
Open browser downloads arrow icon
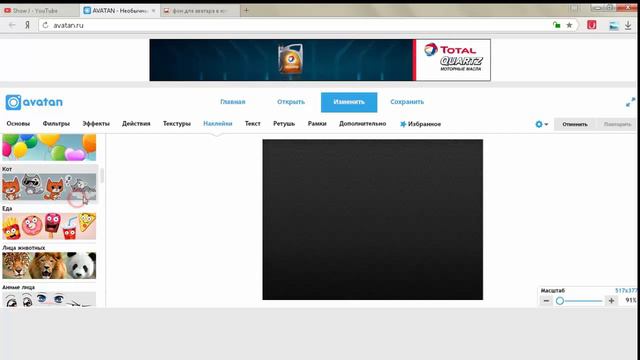(628, 25)
